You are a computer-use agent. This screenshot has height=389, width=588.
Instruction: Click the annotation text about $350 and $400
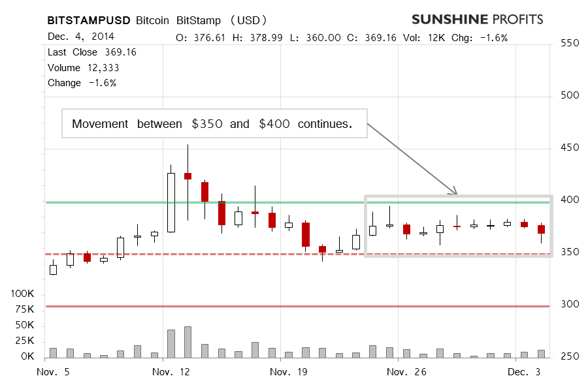[212, 123]
